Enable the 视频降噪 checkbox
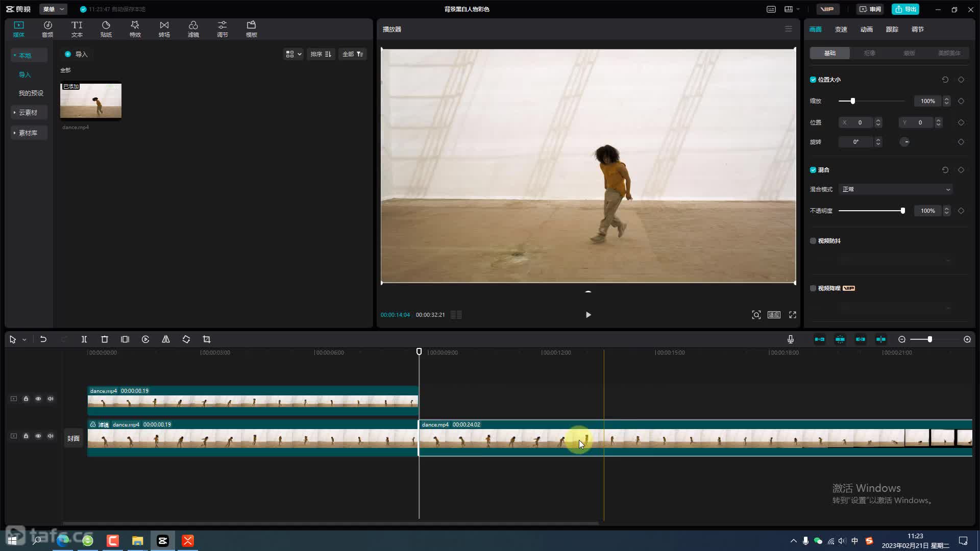 (x=813, y=288)
